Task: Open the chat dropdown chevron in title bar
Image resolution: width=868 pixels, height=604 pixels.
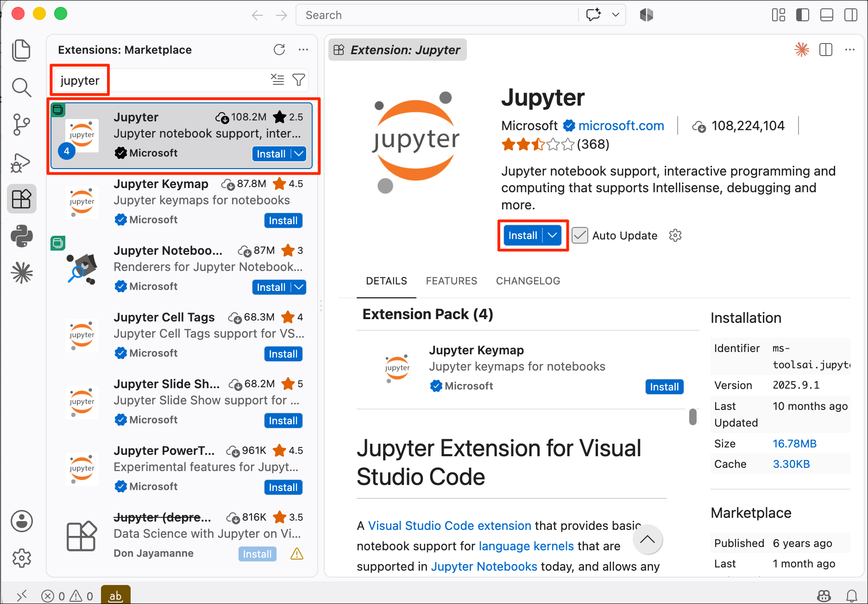Action: click(x=616, y=15)
